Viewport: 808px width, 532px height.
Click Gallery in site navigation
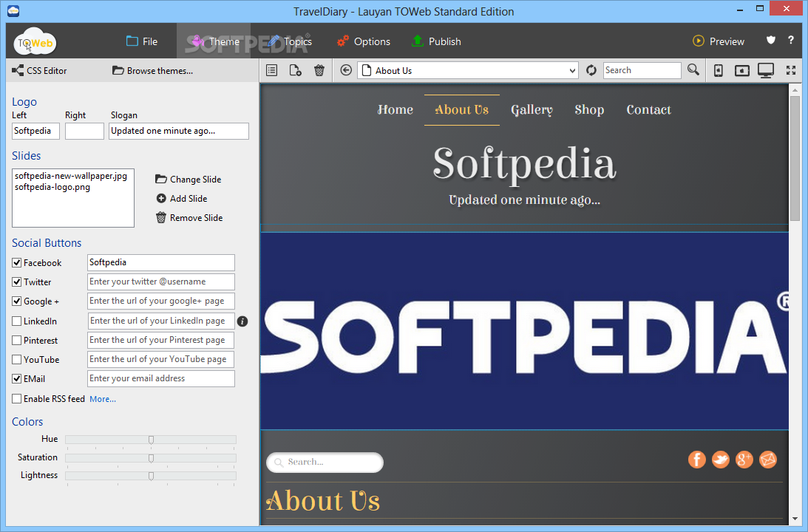(x=532, y=109)
